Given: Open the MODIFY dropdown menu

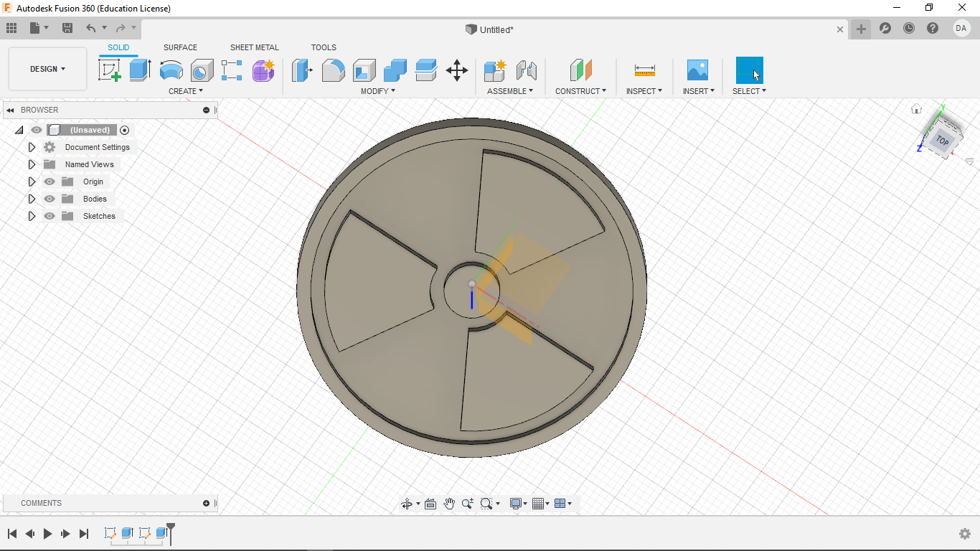Looking at the screenshot, I should 378,91.
